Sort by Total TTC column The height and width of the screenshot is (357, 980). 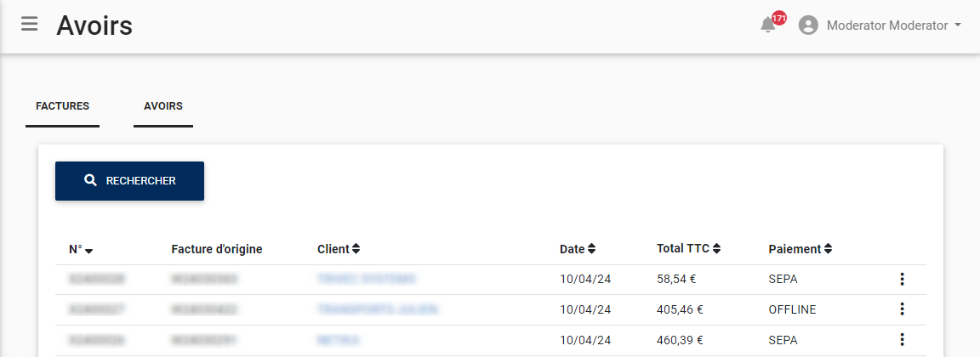click(689, 249)
